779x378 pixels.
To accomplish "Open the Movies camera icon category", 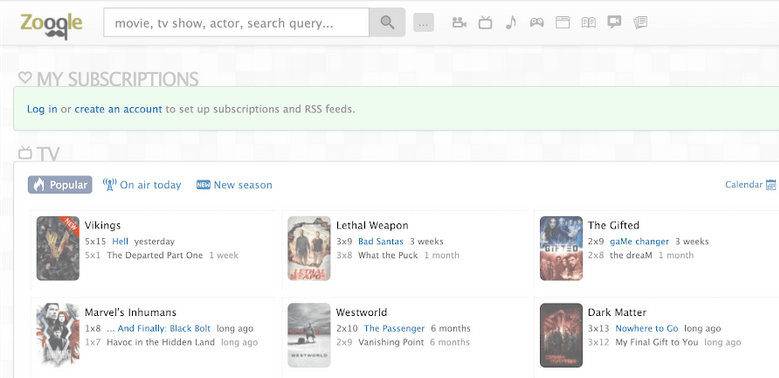I will 459,22.
